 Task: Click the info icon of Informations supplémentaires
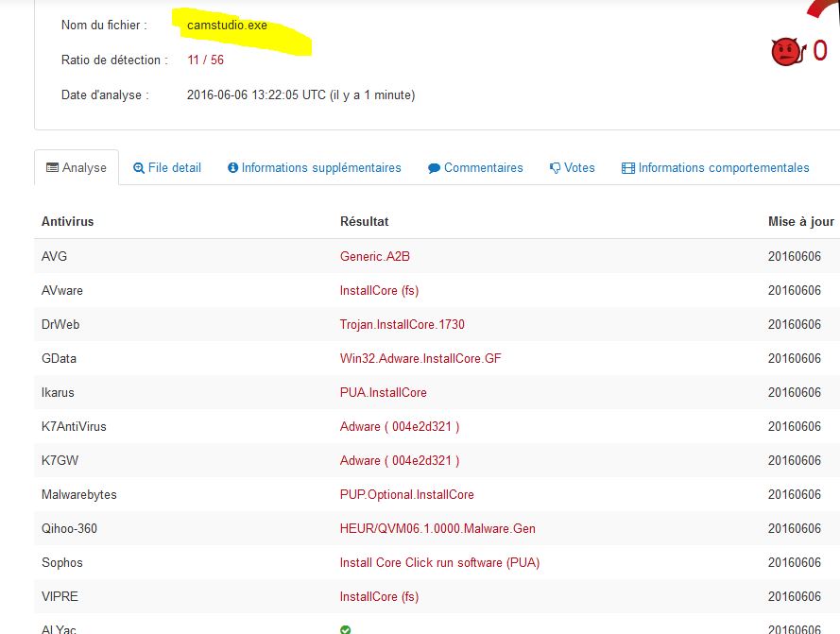coord(232,168)
